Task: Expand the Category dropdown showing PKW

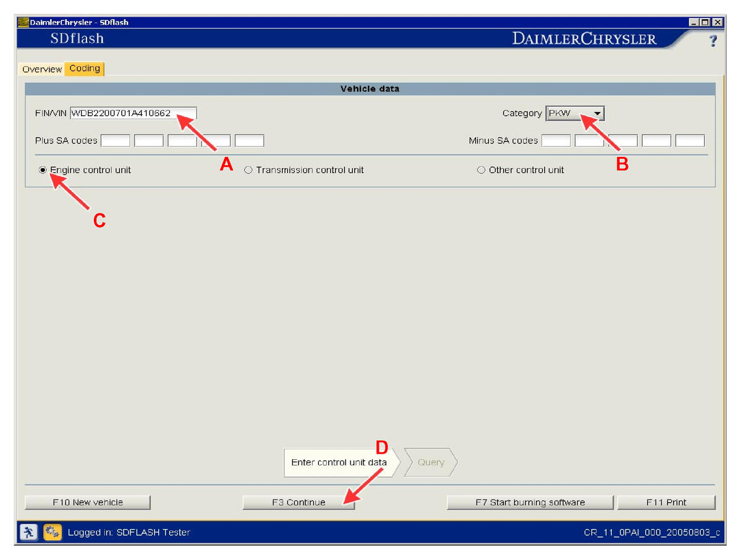Action: click(597, 114)
